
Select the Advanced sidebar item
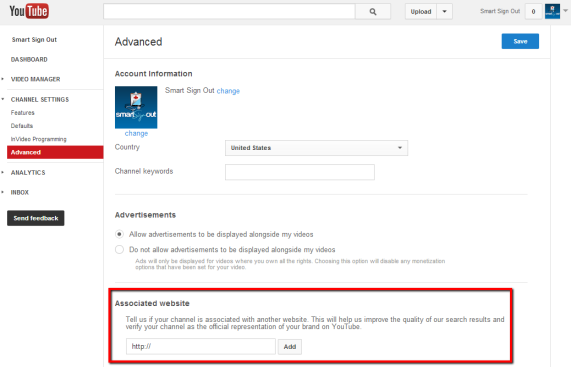coord(55,152)
